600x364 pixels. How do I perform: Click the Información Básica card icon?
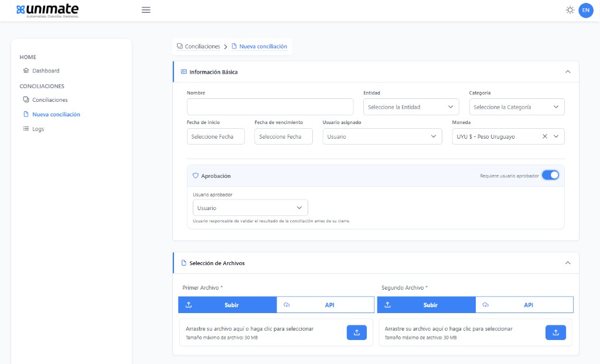(183, 71)
